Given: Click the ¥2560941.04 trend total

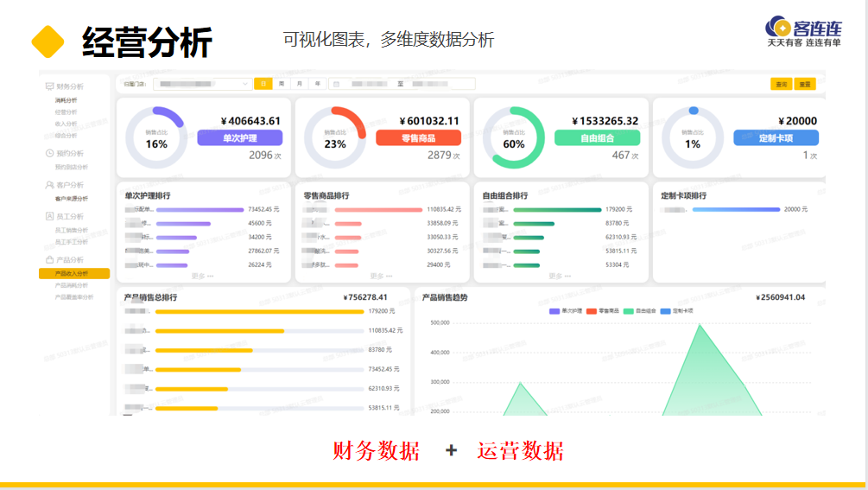Looking at the screenshot, I should pyautogui.click(x=781, y=297).
